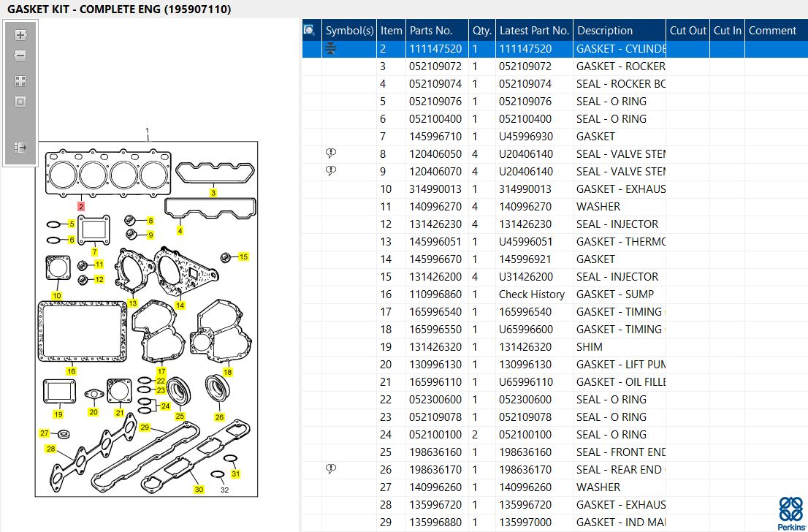Click the Perkins logo

(790, 514)
